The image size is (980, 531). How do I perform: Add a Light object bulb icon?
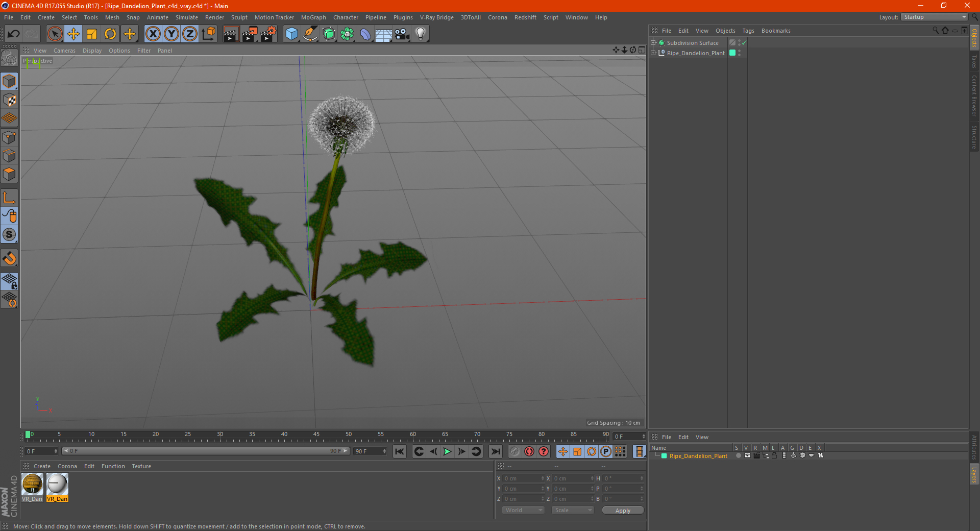[x=421, y=34]
